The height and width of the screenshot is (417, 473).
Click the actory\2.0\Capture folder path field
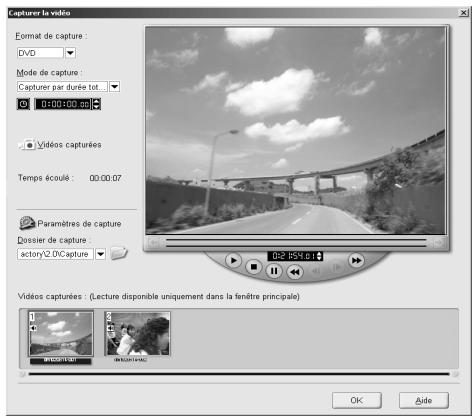pos(55,254)
